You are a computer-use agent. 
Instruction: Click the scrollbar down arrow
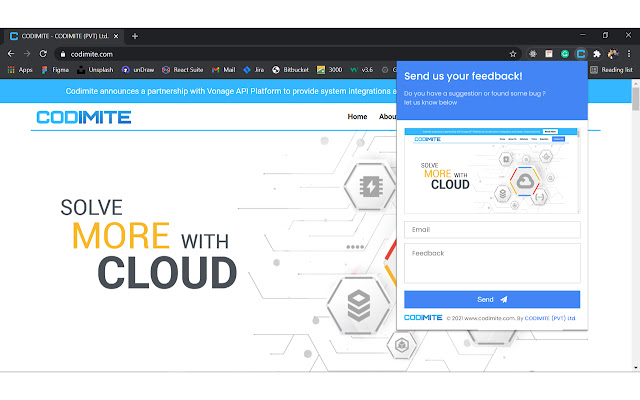click(636, 368)
